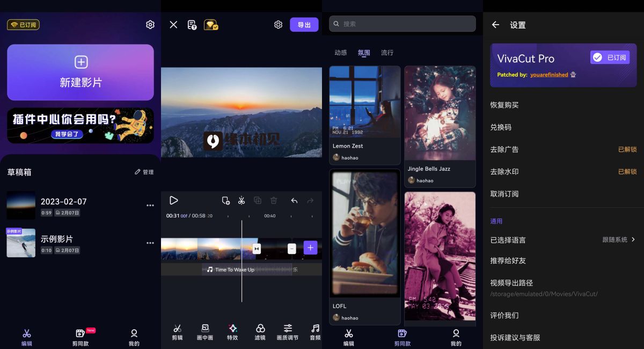
Task: Open more options for the 示例影片 draft
Action: coord(150,243)
